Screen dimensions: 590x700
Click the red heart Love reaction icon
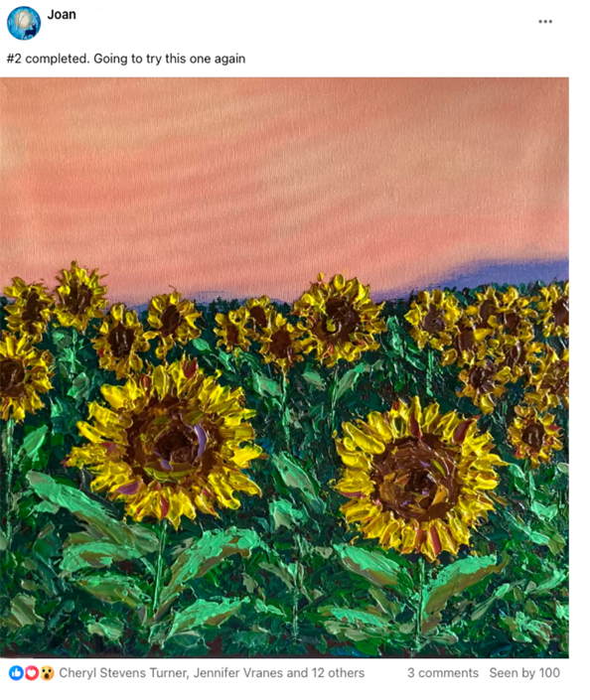point(31,673)
